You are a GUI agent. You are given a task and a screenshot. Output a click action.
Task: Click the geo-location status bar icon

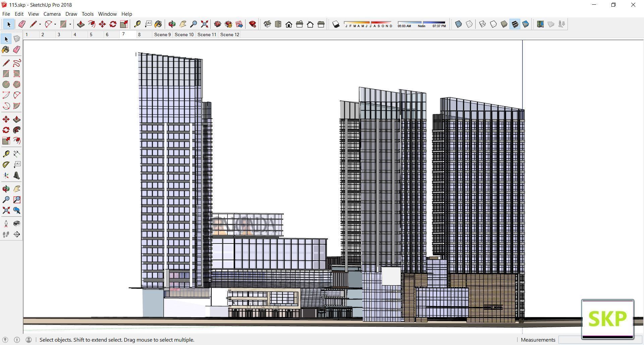point(5,340)
